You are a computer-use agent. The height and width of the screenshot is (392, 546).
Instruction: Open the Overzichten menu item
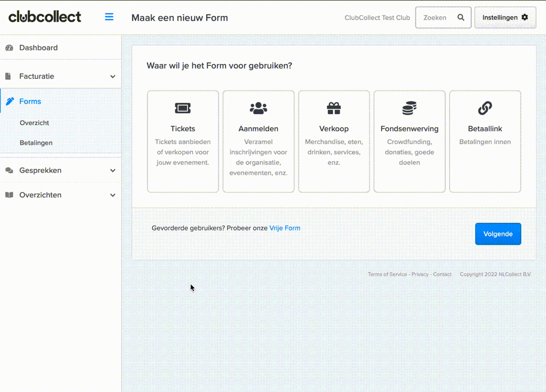pyautogui.click(x=61, y=195)
